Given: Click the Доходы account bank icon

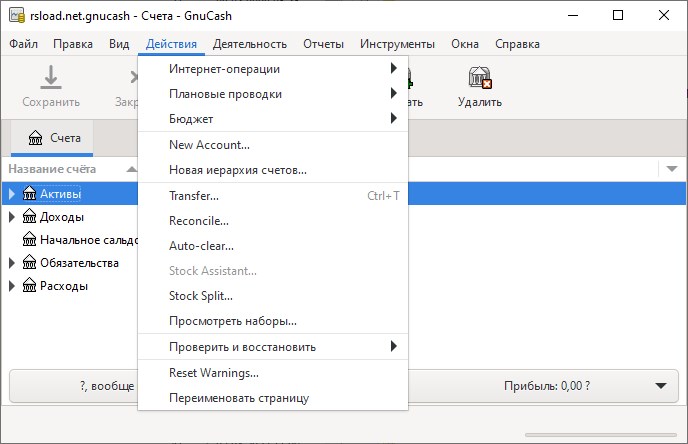Looking at the screenshot, I should [x=29, y=216].
